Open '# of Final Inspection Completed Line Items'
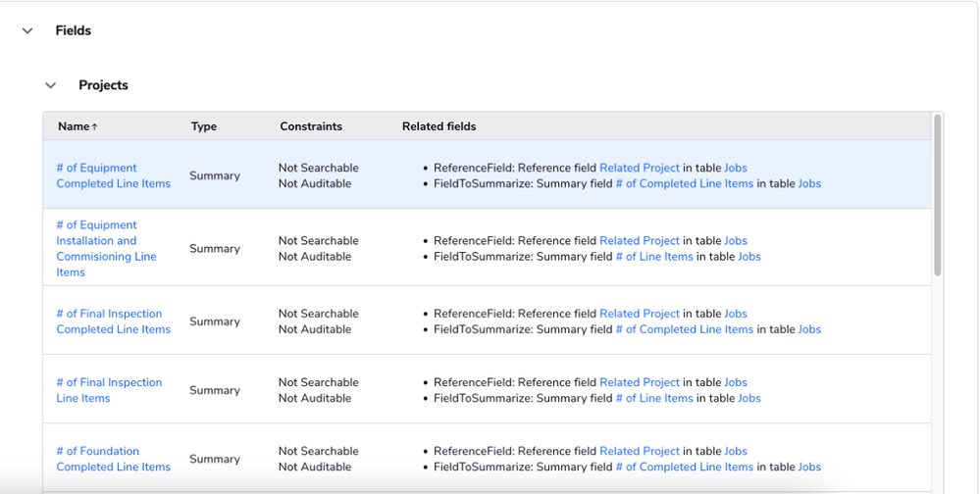 [113, 321]
